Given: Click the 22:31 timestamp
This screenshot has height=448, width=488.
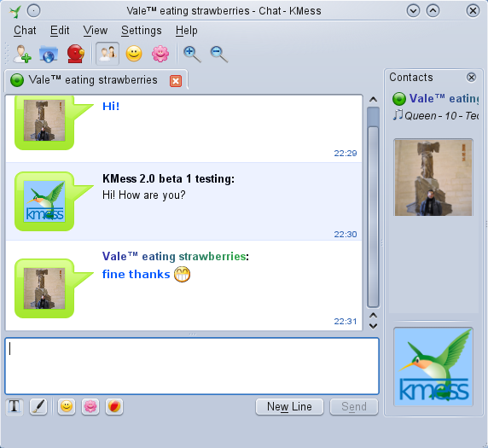Looking at the screenshot, I should click(x=346, y=322).
